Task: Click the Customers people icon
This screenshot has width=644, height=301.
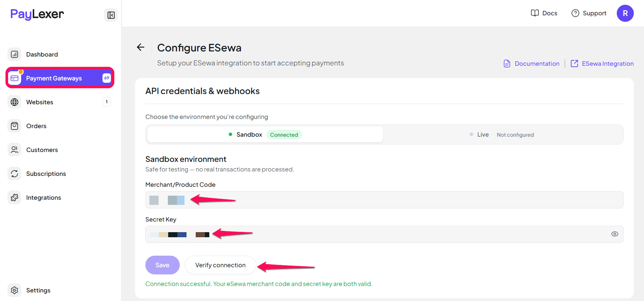Action: click(x=14, y=149)
